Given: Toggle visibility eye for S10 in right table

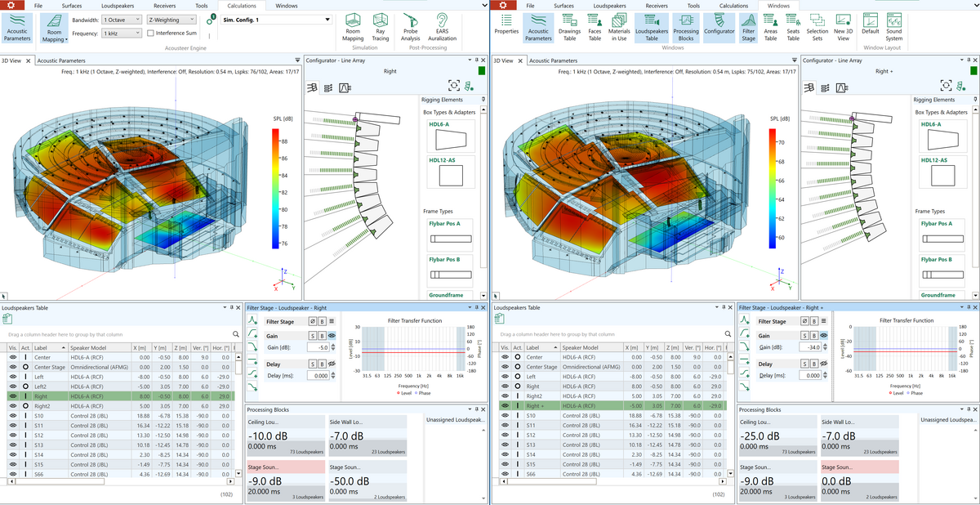Looking at the screenshot, I should tap(504, 415).
